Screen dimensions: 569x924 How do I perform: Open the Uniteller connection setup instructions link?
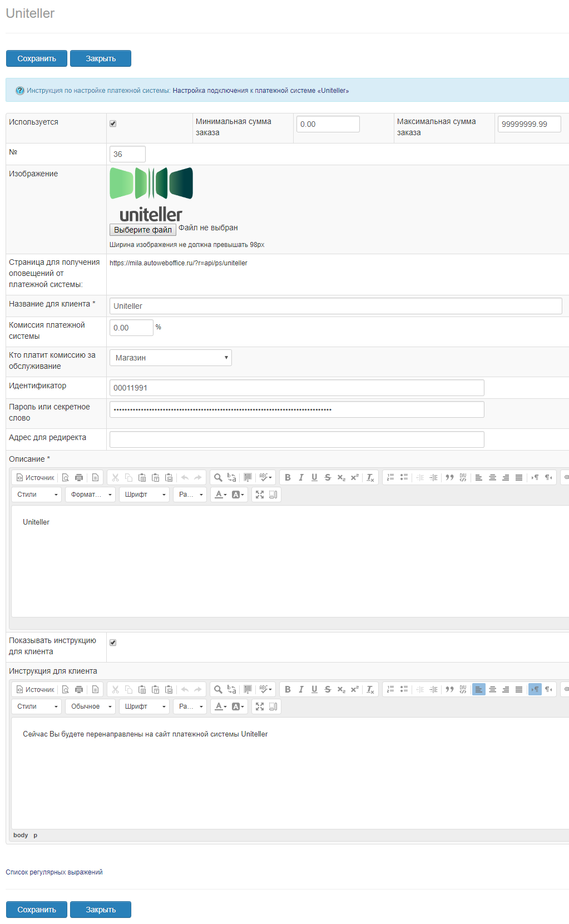(260, 91)
